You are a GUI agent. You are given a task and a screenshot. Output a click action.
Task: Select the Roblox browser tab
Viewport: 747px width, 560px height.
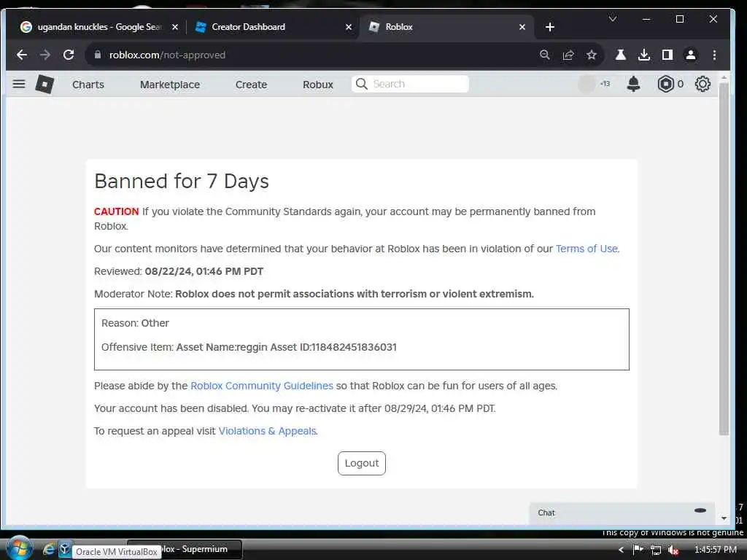click(446, 27)
